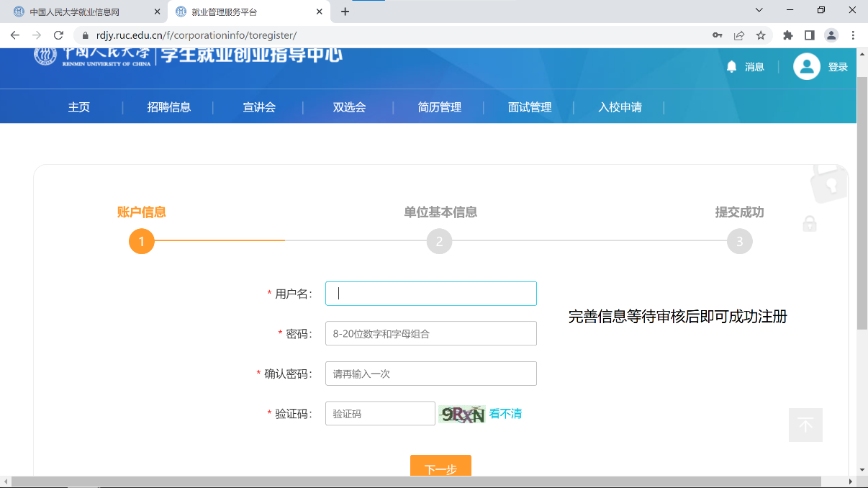Image resolution: width=868 pixels, height=488 pixels.
Task: Go to 宣讲会 navigation item
Action: 259,107
